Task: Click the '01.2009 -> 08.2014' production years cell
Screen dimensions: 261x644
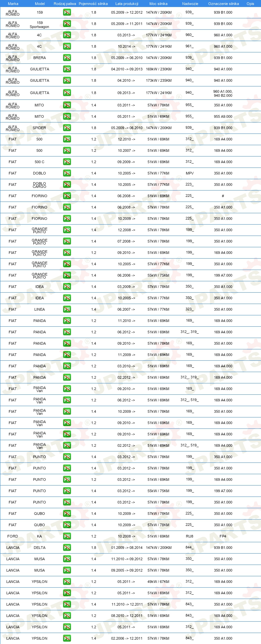Action: (x=127, y=548)
